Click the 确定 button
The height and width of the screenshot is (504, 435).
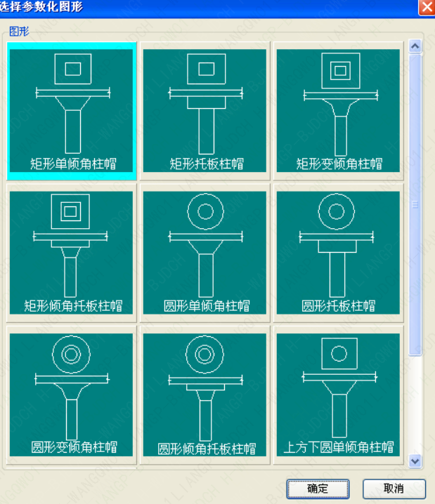[318, 489]
